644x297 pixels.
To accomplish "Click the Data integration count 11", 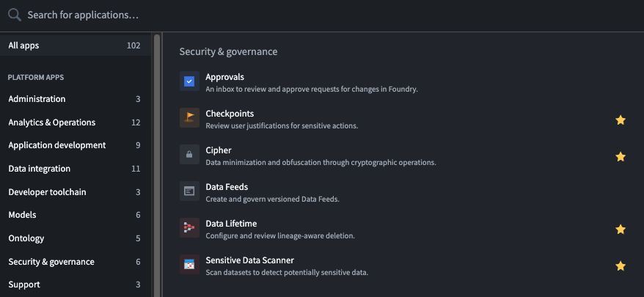I will click(x=136, y=169).
